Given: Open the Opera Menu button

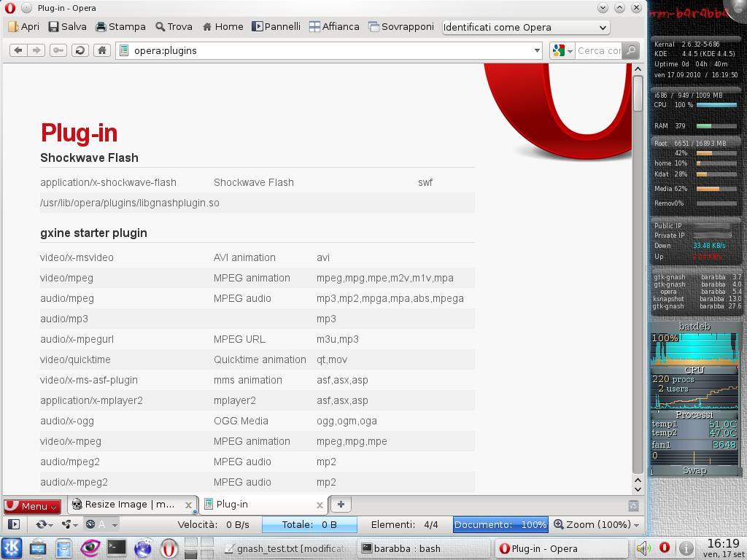Looking at the screenshot, I should [x=32, y=505].
